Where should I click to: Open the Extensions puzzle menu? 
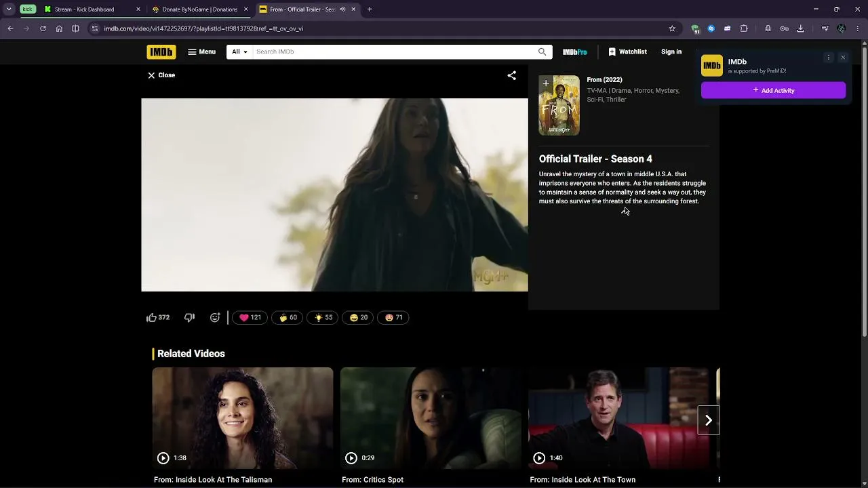744,28
